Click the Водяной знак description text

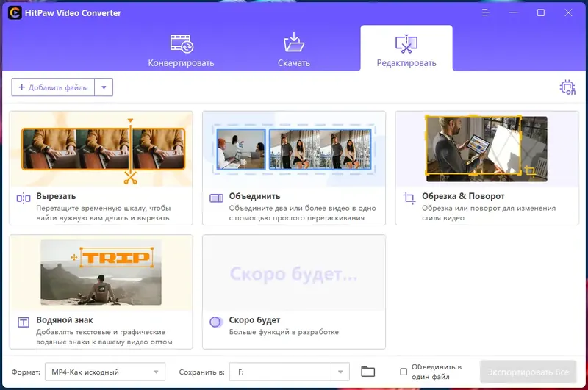pos(104,337)
